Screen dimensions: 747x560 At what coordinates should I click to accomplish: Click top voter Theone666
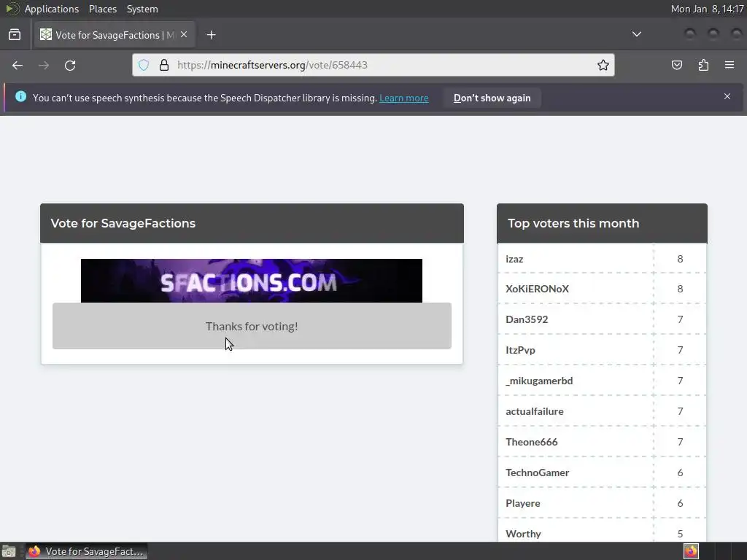click(532, 442)
